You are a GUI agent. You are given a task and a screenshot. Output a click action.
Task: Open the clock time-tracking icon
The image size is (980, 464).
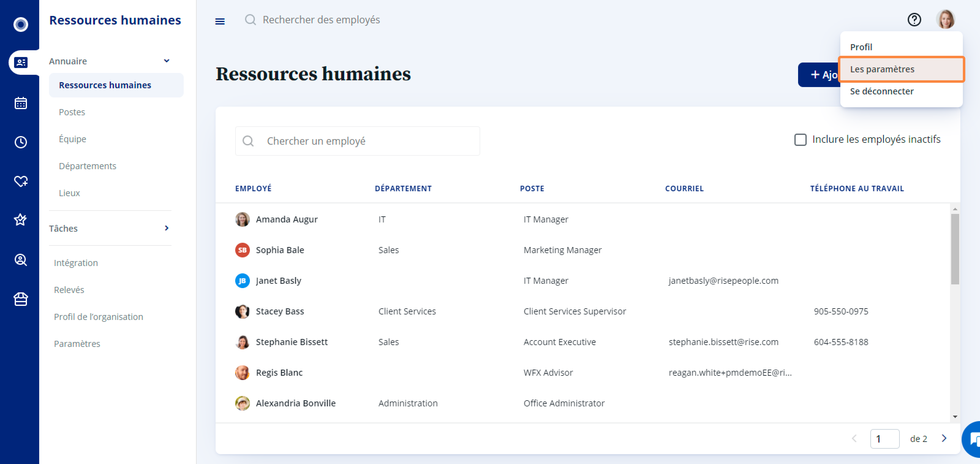(x=21, y=142)
